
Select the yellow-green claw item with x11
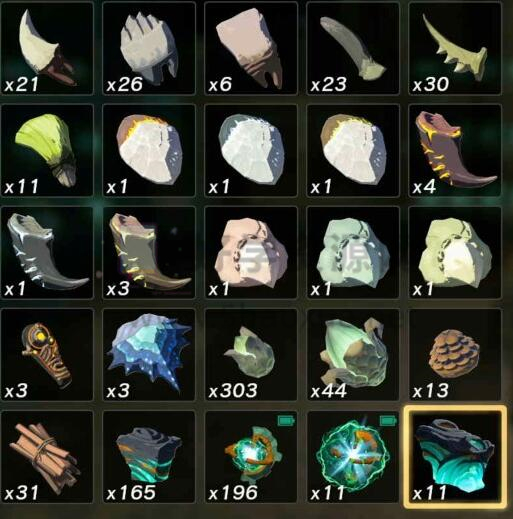(x=47, y=150)
